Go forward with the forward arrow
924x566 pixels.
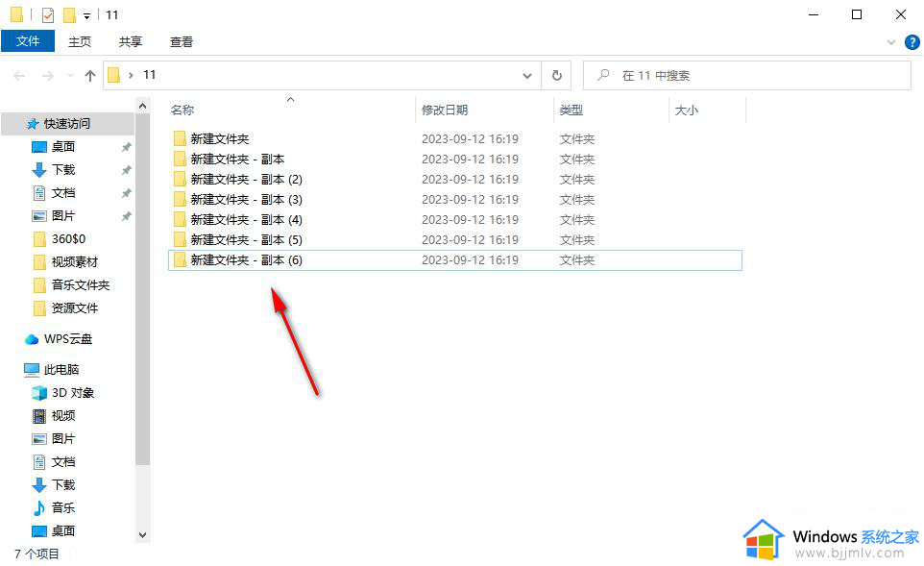(x=48, y=76)
